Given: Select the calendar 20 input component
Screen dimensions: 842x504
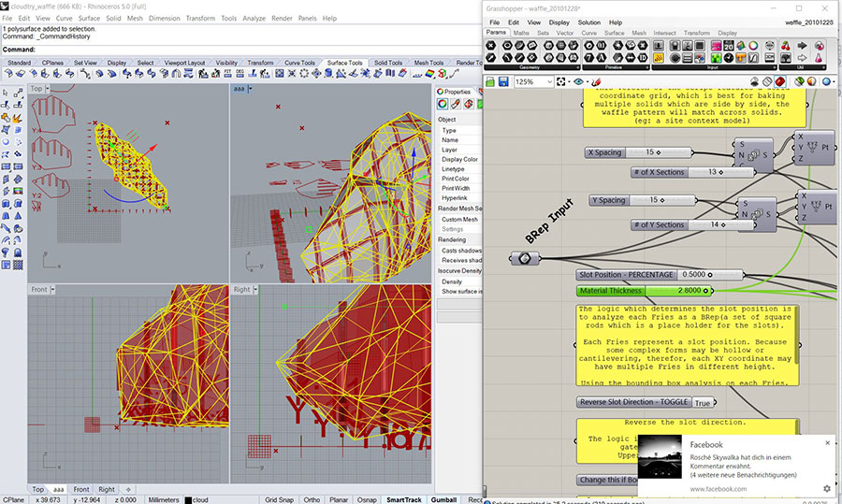Looking at the screenshot, I should click(x=729, y=46).
